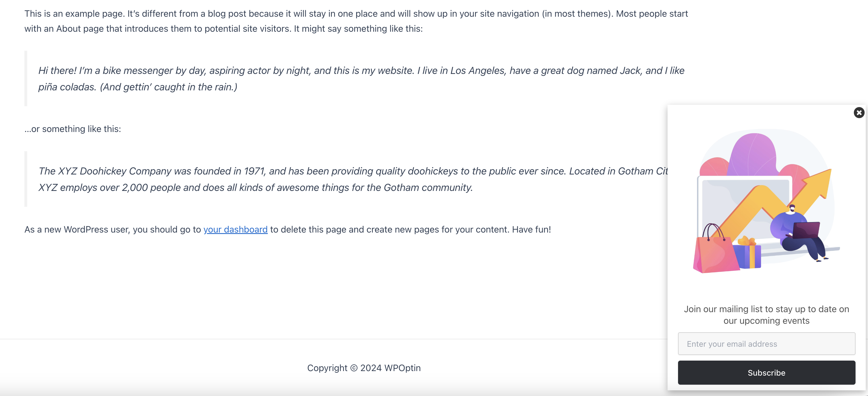The width and height of the screenshot is (868, 396).
Task: Click the WPOptin name in the footer
Action: click(402, 368)
